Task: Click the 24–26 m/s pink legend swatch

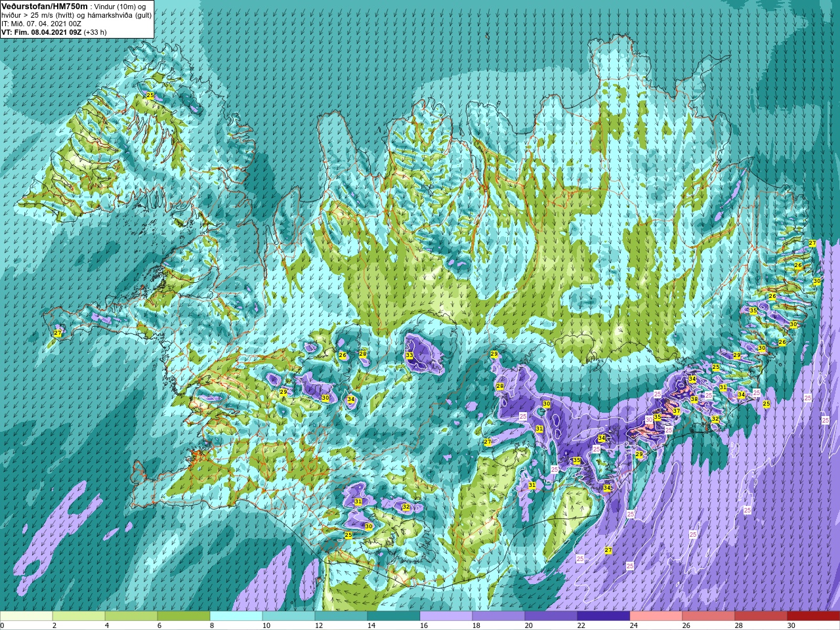Action: pyautogui.click(x=656, y=616)
